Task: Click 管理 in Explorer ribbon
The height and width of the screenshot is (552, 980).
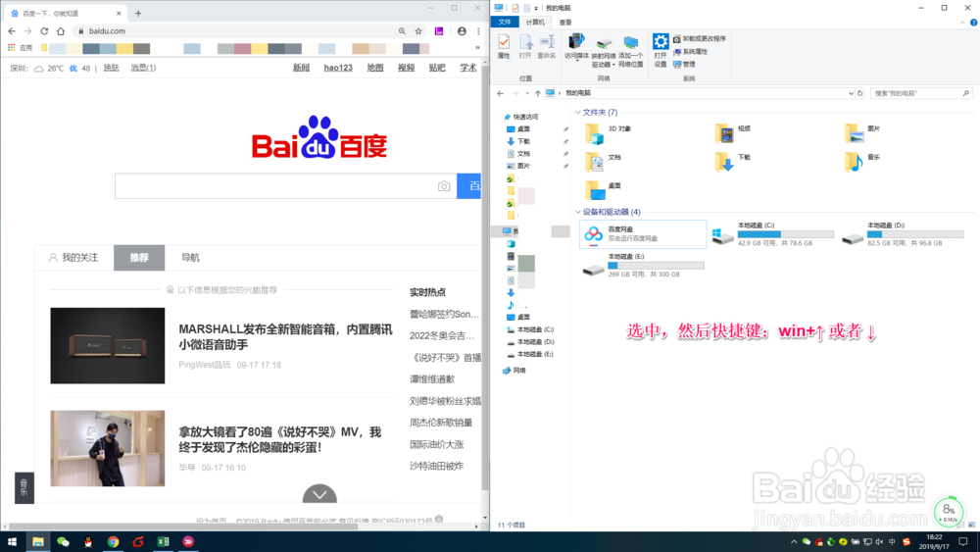Action: coord(684,64)
